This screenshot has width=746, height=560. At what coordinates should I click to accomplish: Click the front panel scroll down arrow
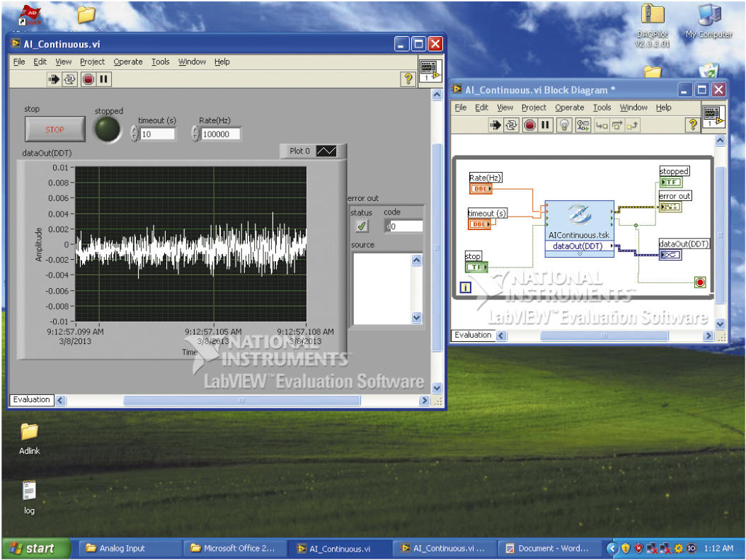437,388
